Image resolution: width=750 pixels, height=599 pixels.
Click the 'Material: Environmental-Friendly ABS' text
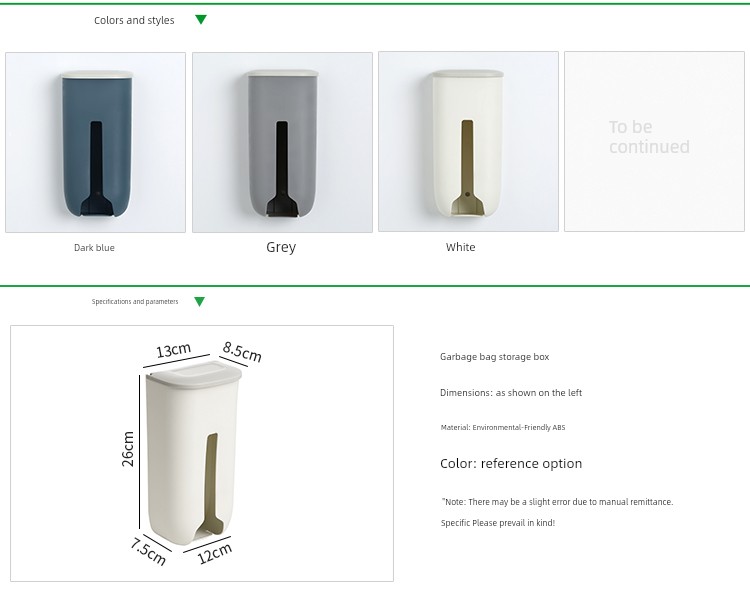(x=503, y=427)
